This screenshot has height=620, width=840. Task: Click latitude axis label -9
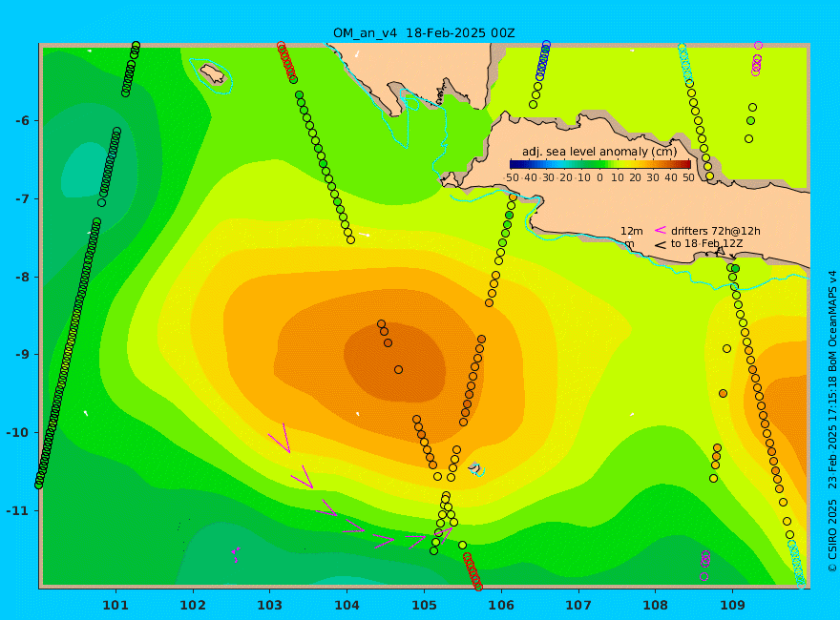22,355
